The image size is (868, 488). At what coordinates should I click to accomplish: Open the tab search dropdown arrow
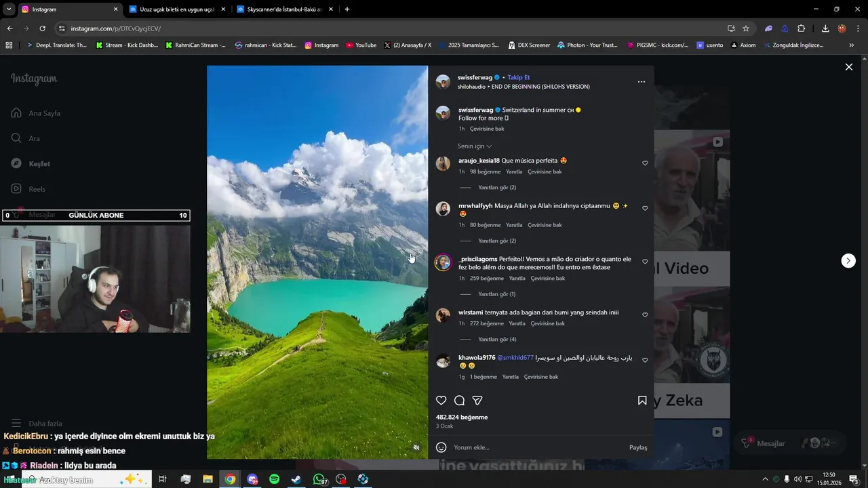pyautogui.click(x=9, y=9)
